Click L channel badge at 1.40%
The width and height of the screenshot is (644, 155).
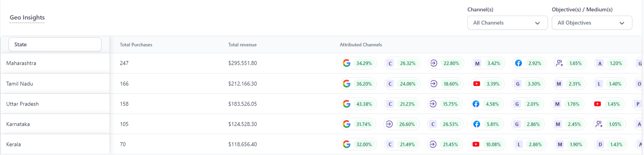coord(599,84)
